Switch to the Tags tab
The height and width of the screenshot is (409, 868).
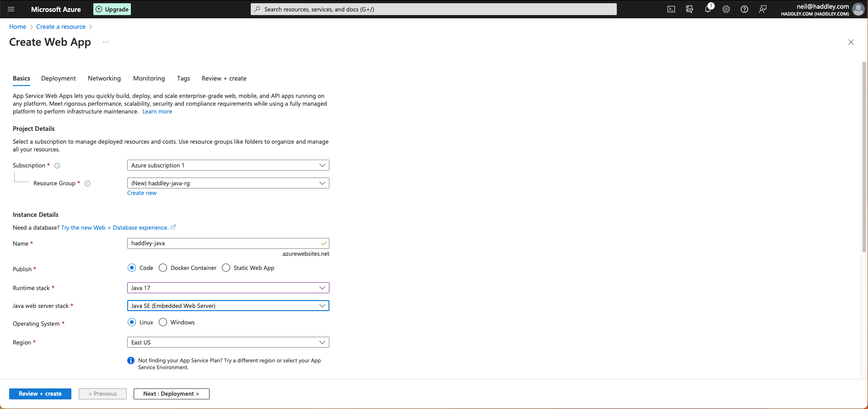tap(183, 79)
